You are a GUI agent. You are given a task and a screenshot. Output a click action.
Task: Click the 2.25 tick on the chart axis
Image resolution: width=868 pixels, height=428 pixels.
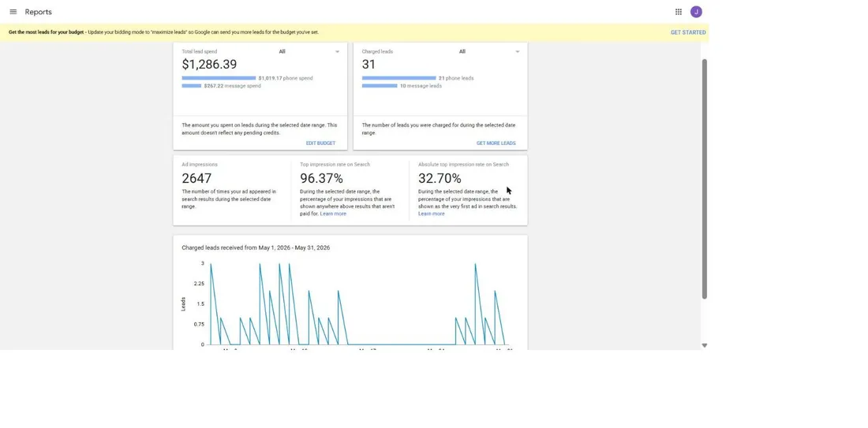point(199,284)
